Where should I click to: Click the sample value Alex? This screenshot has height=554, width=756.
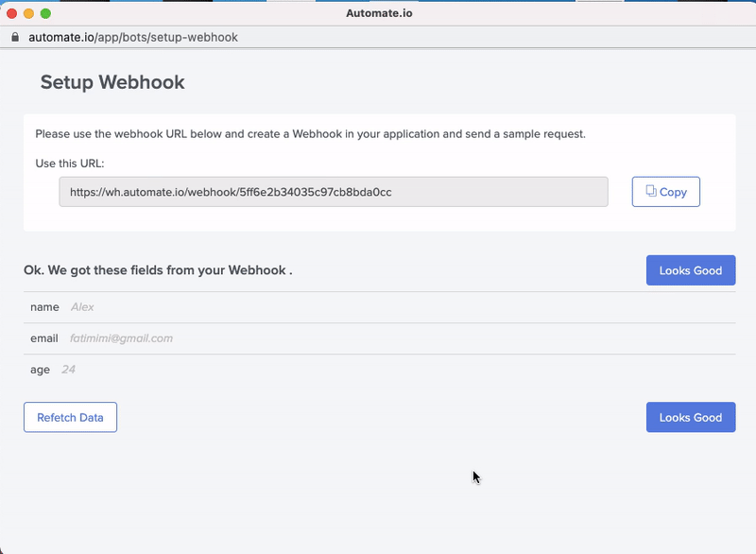pyautogui.click(x=82, y=307)
